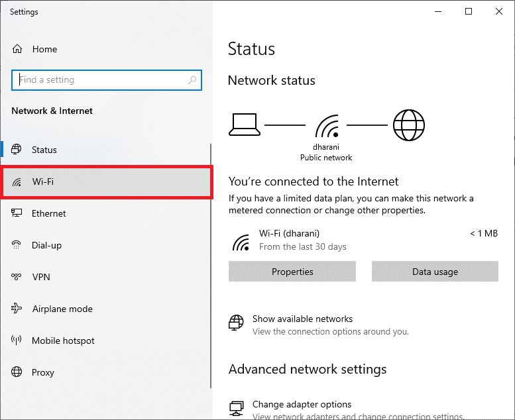This screenshot has height=420, width=515.
Task: Click the Dial-up phone icon
Action: [x=17, y=245]
